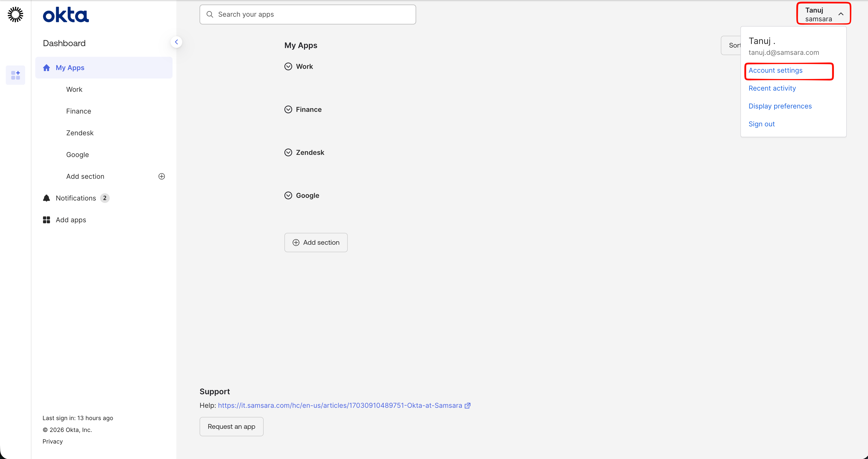The height and width of the screenshot is (459, 868).
Task: Click the Search your apps field
Action: coord(308,14)
